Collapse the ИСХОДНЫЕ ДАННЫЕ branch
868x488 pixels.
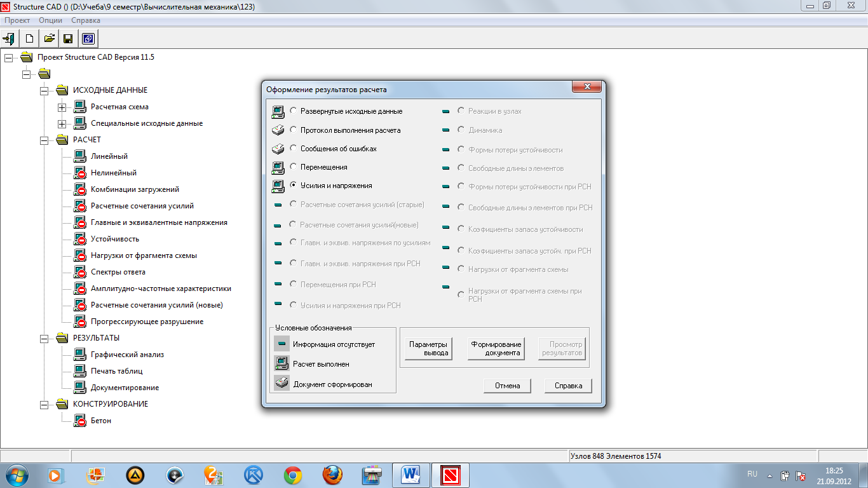pos(44,90)
